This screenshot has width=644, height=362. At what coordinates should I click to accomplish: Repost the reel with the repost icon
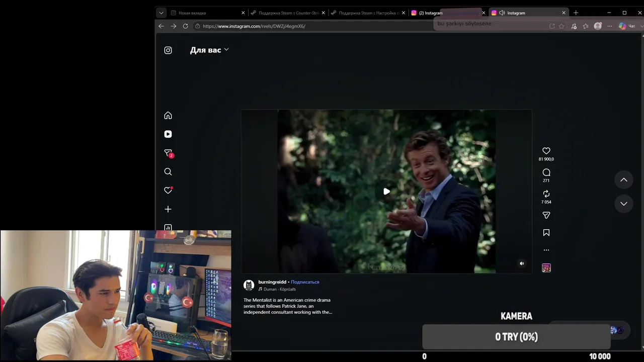pyautogui.click(x=546, y=194)
